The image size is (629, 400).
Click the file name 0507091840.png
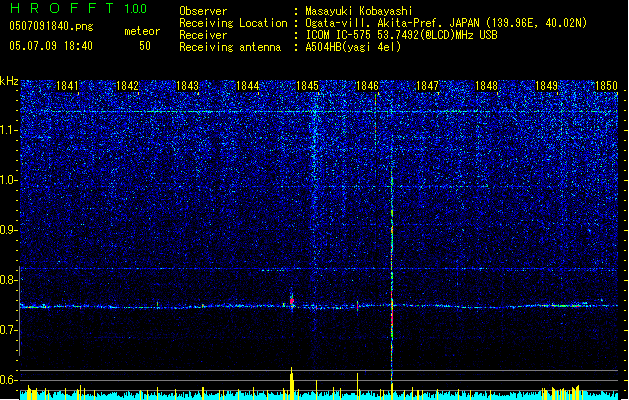pos(51,26)
